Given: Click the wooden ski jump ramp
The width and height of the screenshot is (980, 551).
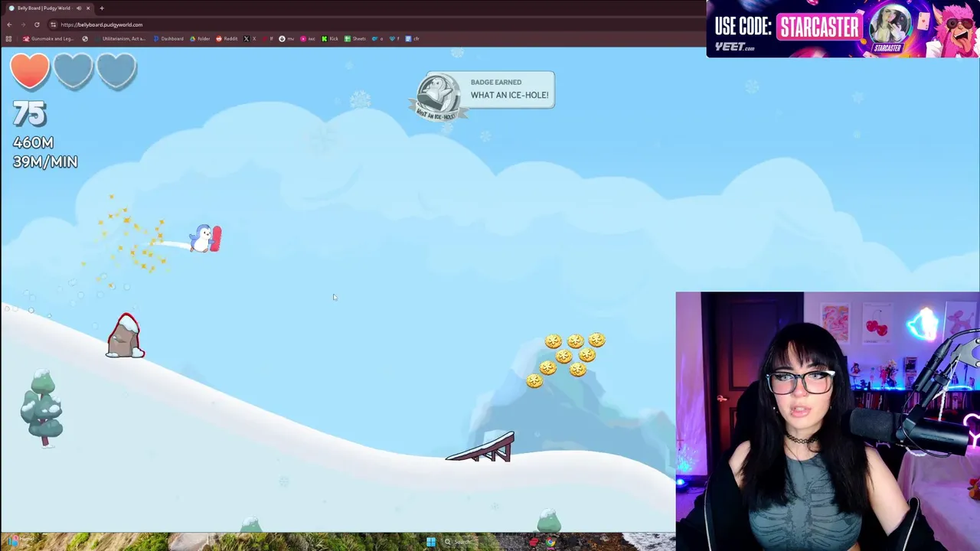Looking at the screenshot, I should pyautogui.click(x=480, y=447).
